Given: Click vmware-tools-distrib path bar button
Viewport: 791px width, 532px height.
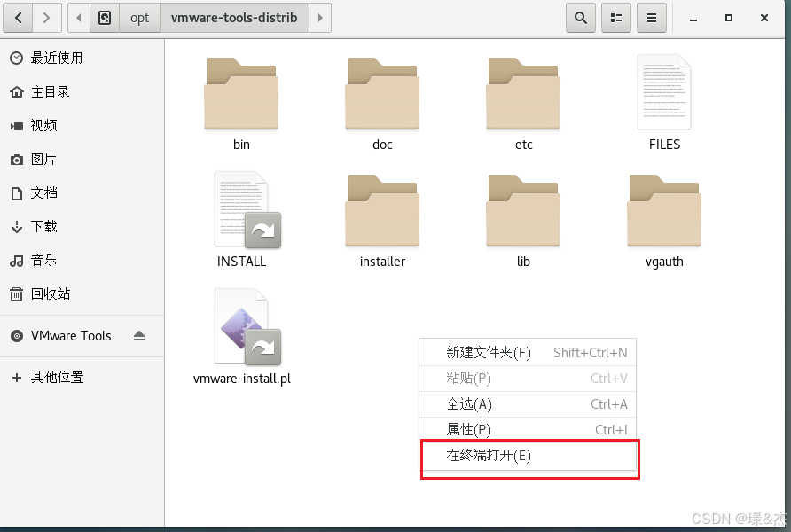Looking at the screenshot, I should (234, 18).
